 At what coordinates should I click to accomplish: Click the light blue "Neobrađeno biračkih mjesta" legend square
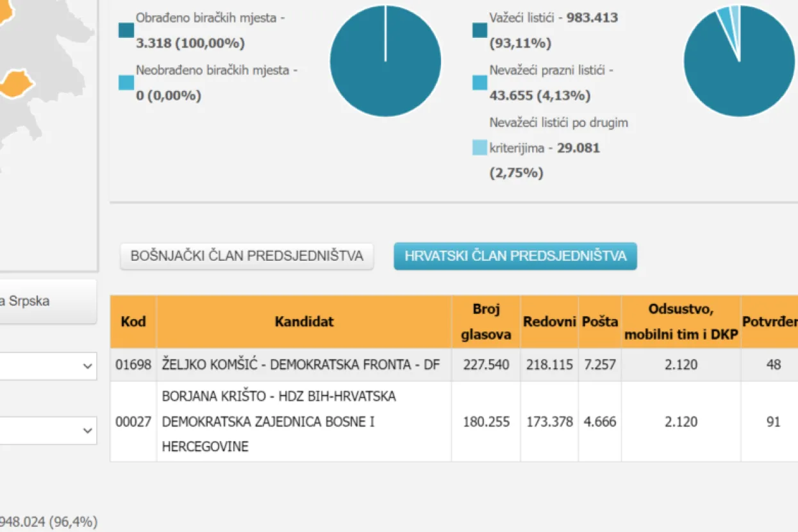click(124, 82)
